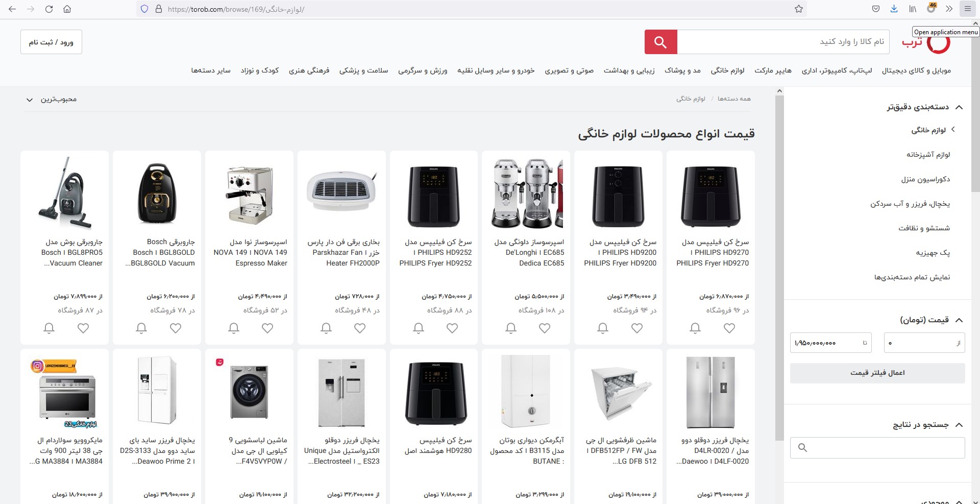Click the browser back arrow

pyautogui.click(x=12, y=9)
